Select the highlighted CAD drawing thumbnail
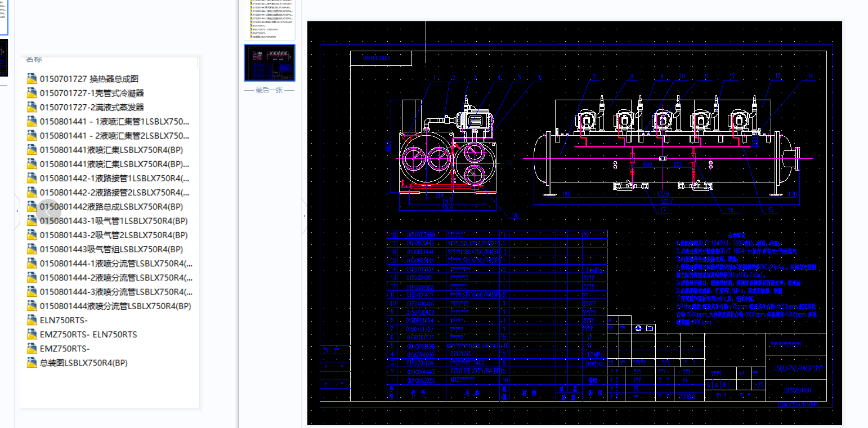Viewport: 868px width, 428px height. (269, 63)
